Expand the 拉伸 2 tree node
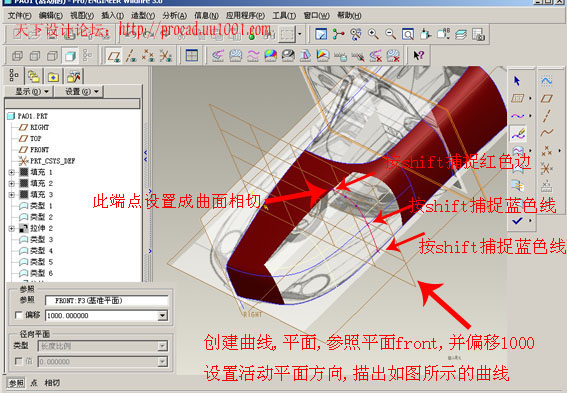Image resolution: width=567 pixels, height=393 pixels. pyautogui.click(x=12, y=228)
